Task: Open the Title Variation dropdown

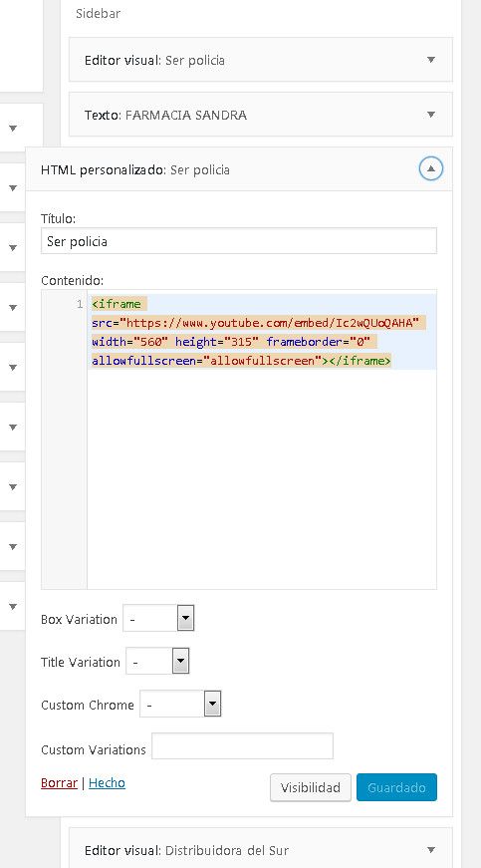Action: (157, 661)
